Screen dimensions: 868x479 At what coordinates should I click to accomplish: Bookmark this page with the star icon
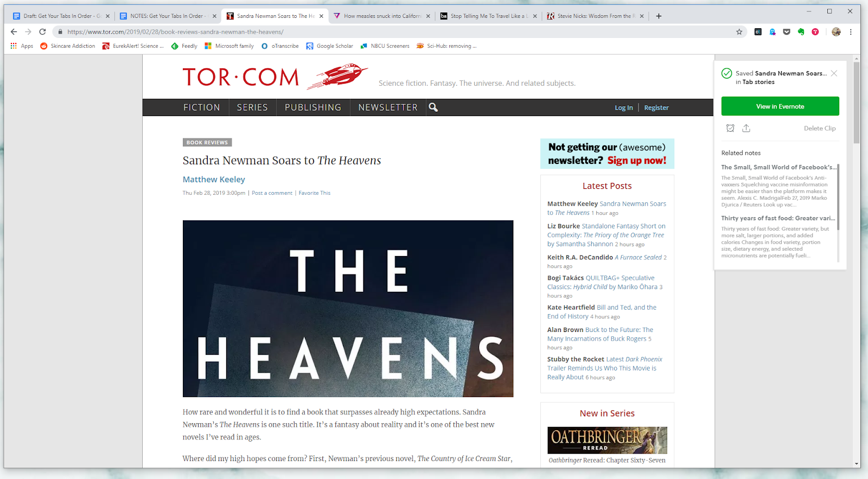(x=739, y=32)
